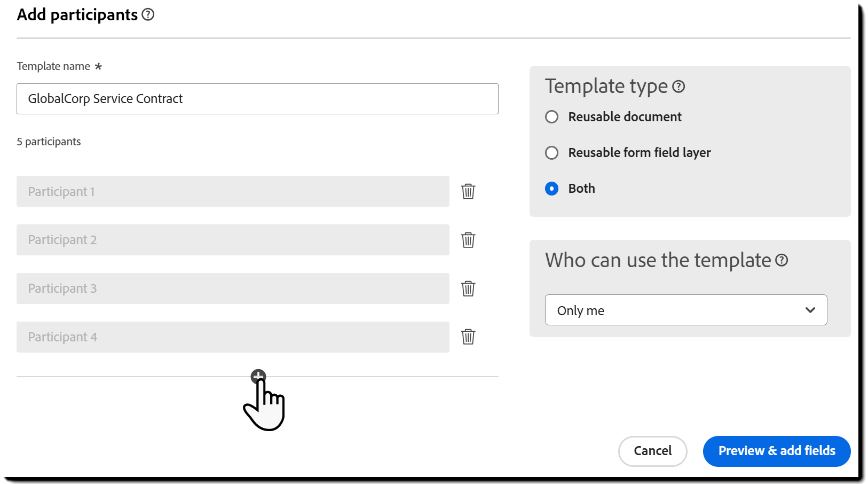Click Cancel button
This screenshot has height=484, width=868.
click(652, 451)
